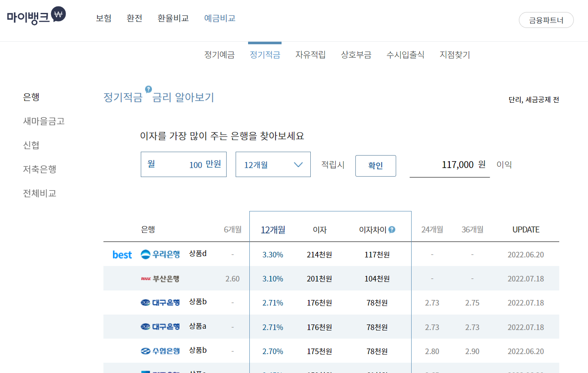Select 전체비교 in the sidebar
The height and width of the screenshot is (373, 588).
[x=39, y=193]
